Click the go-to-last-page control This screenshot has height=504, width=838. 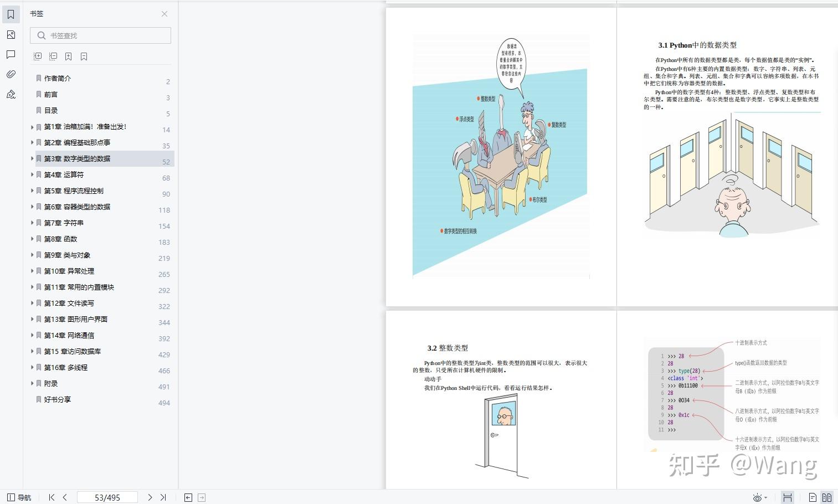[163, 497]
